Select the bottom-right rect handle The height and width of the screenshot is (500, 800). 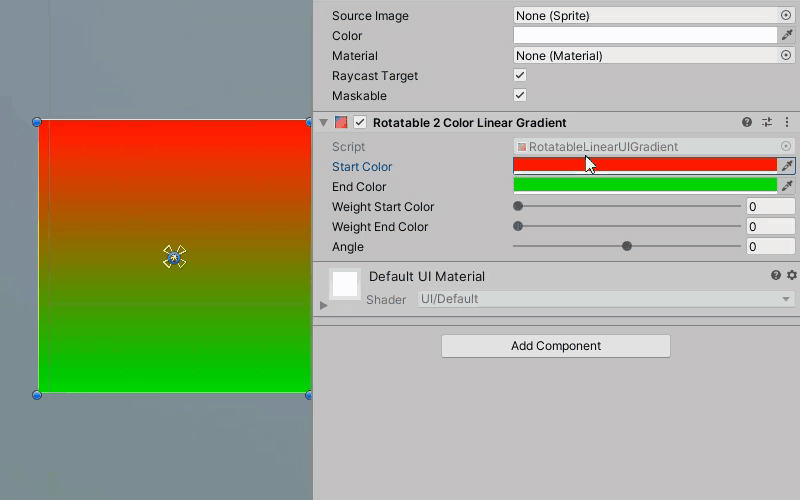(309, 395)
